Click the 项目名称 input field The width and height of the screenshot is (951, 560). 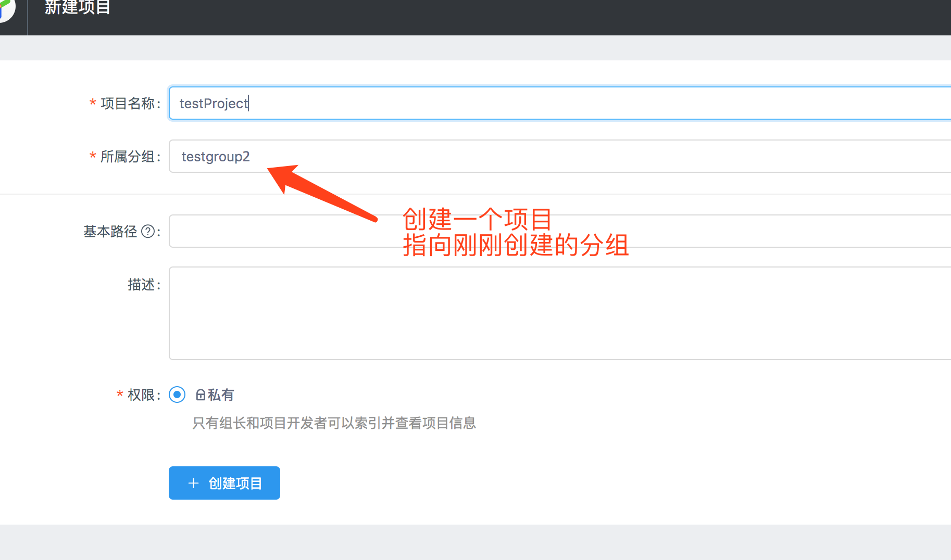(x=560, y=103)
